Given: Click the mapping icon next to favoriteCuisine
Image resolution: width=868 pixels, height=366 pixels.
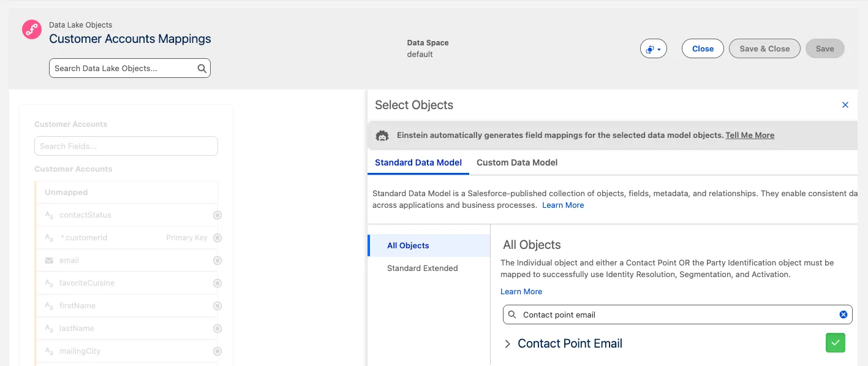Looking at the screenshot, I should [217, 283].
